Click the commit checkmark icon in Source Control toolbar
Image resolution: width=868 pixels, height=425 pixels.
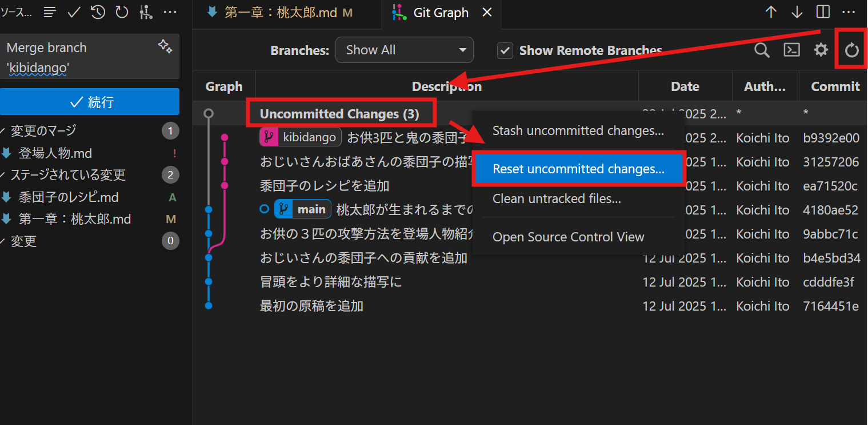74,12
